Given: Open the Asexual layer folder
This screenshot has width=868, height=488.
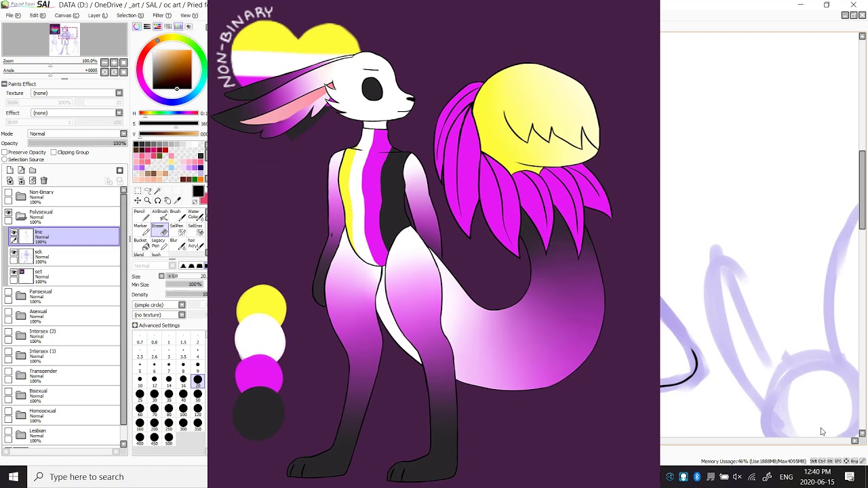Looking at the screenshot, I should [x=21, y=315].
